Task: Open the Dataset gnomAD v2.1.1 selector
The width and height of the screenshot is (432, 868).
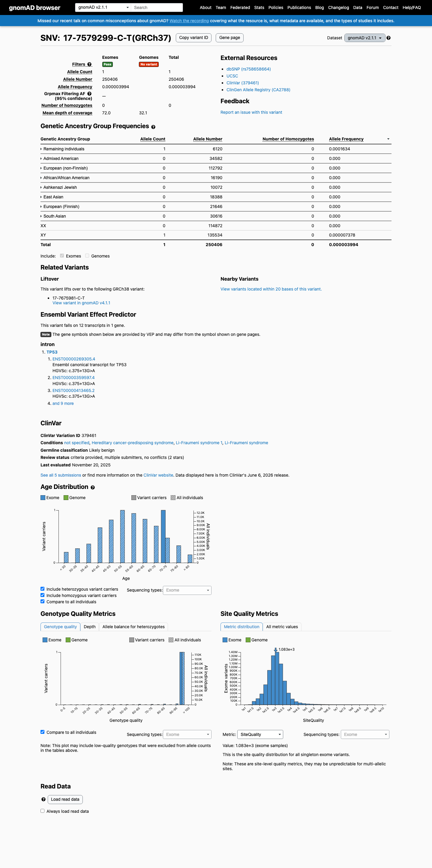Action: tap(365, 38)
